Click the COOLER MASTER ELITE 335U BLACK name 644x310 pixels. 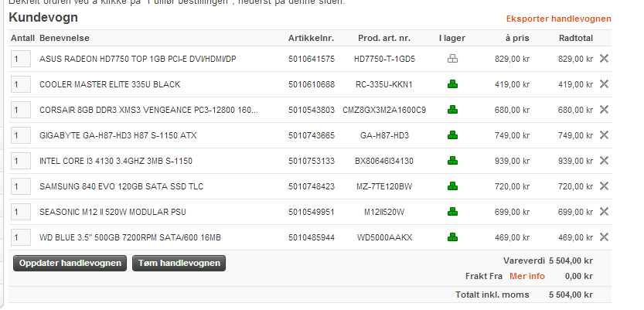tap(110, 84)
